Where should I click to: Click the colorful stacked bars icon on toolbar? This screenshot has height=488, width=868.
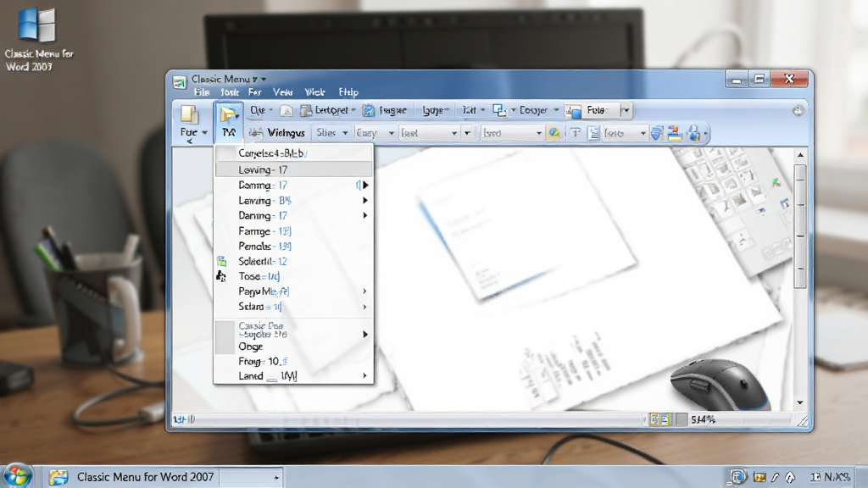tap(675, 133)
